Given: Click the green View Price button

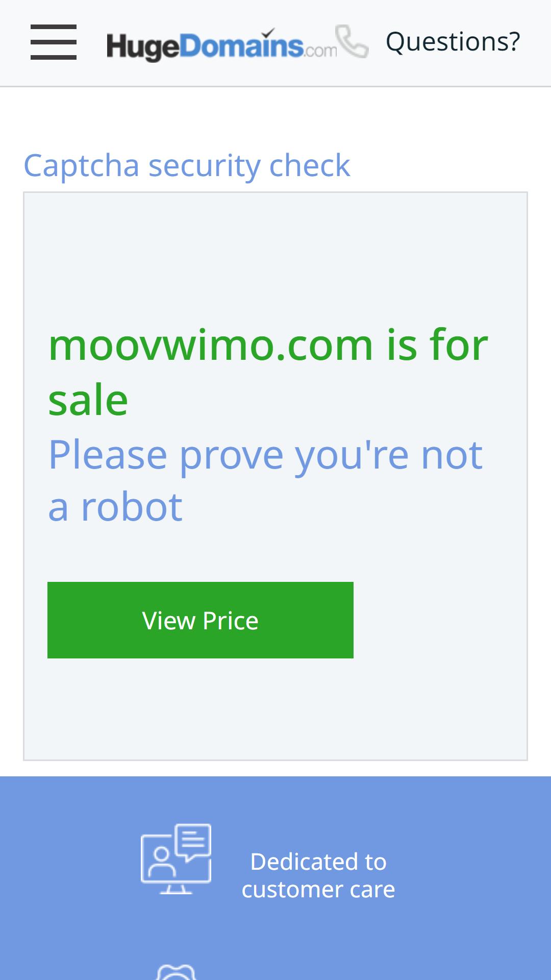Looking at the screenshot, I should click(x=201, y=620).
